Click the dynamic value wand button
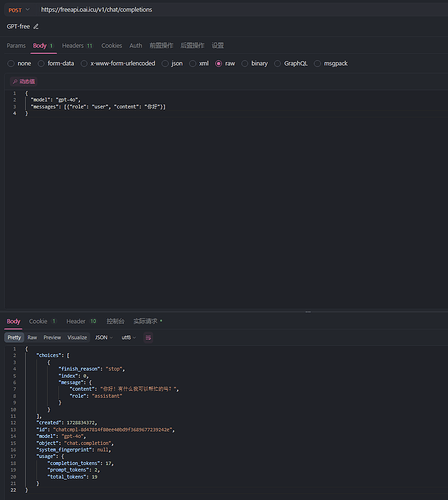This screenshot has width=448, height=500. pyautogui.click(x=24, y=82)
